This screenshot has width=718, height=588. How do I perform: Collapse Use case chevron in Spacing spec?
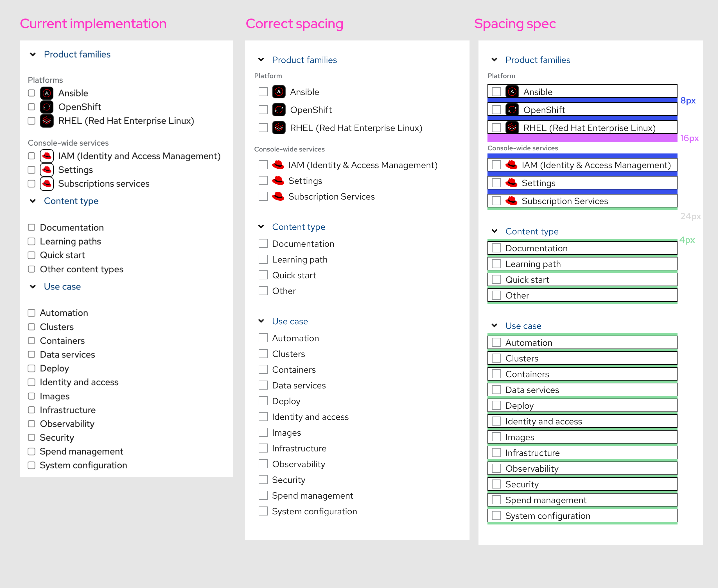coord(495,325)
